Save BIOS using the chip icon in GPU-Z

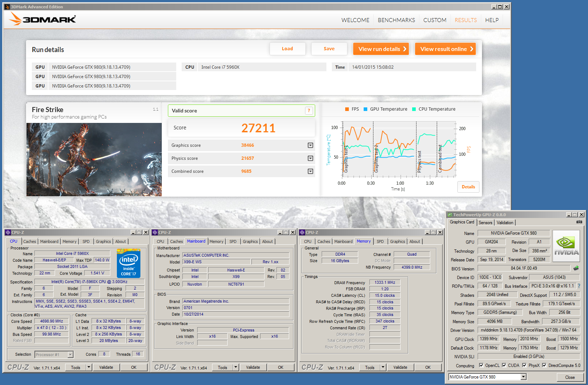point(576,268)
